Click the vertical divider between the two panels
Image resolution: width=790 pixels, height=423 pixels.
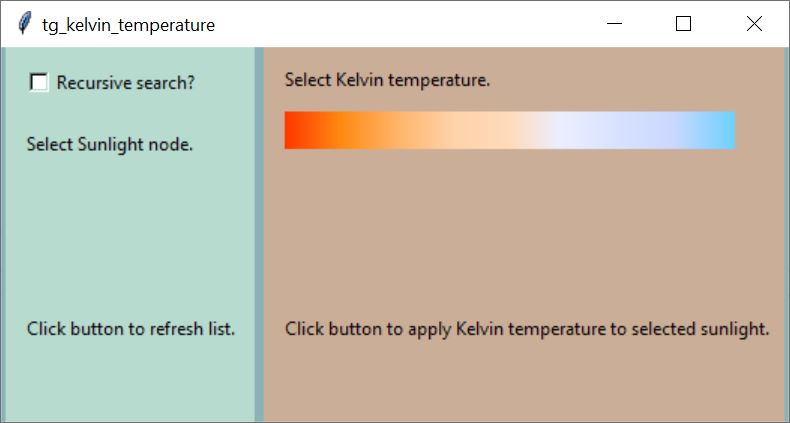(259, 235)
